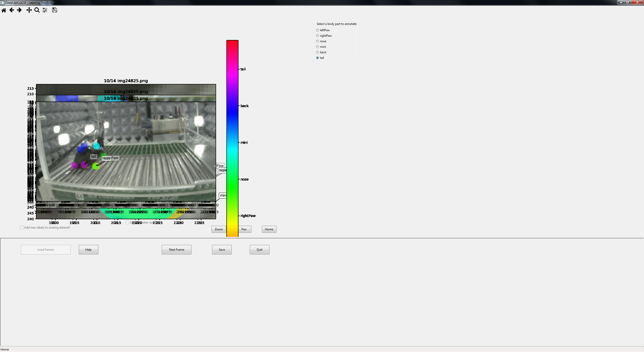Click the Next Frame button

pos(176,249)
